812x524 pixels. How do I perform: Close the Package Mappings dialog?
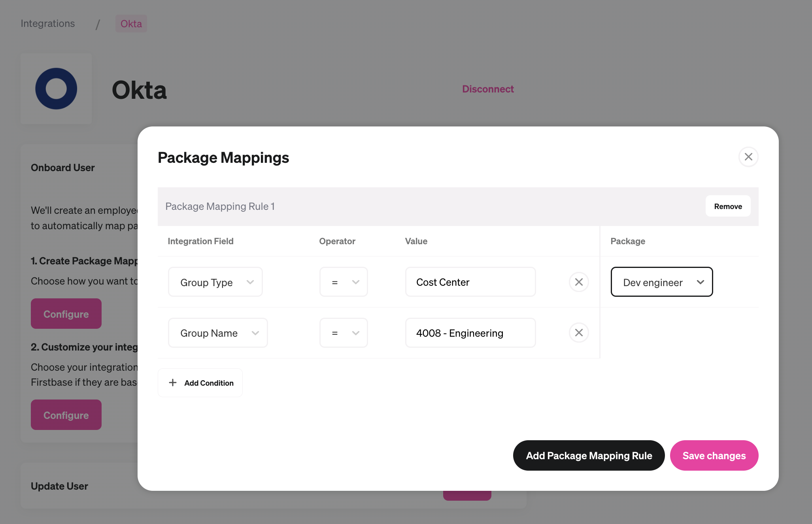point(748,157)
